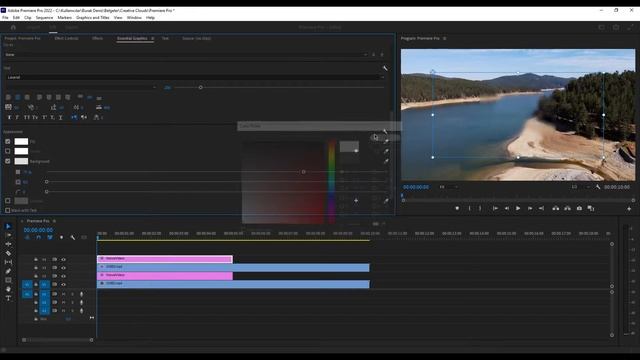Open the Graphics and Titles menu
The image size is (640, 360).
tap(93, 18)
